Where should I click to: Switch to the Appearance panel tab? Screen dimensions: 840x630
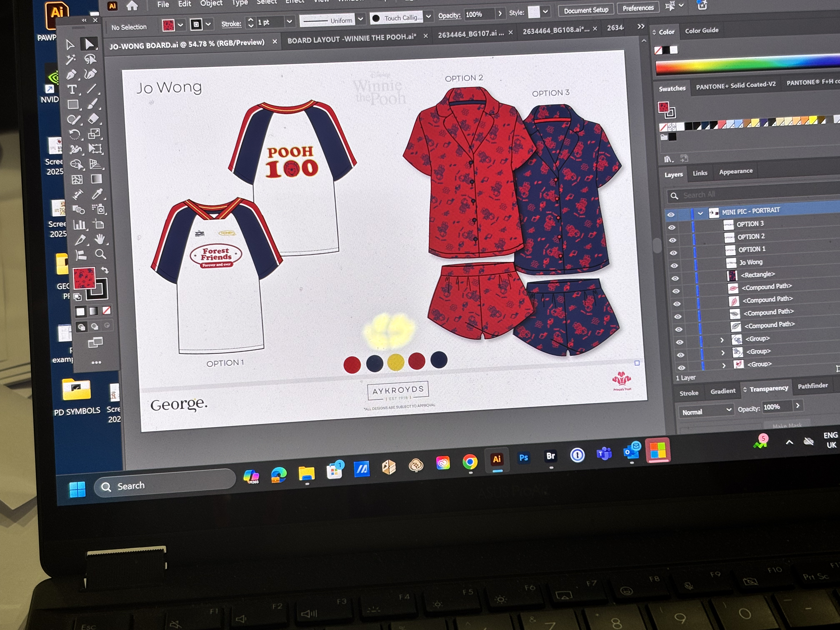[736, 171]
